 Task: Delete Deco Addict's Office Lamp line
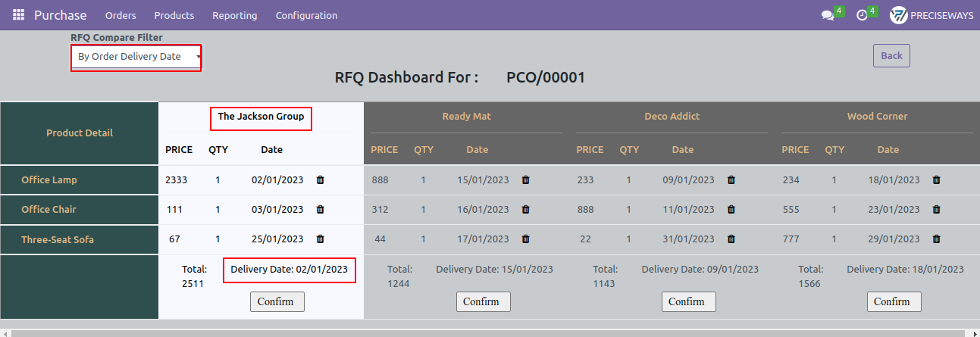coord(731,180)
